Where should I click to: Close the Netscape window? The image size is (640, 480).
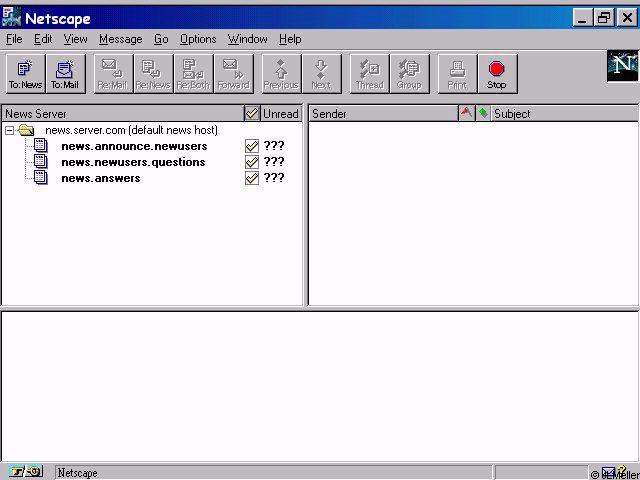click(x=627, y=18)
